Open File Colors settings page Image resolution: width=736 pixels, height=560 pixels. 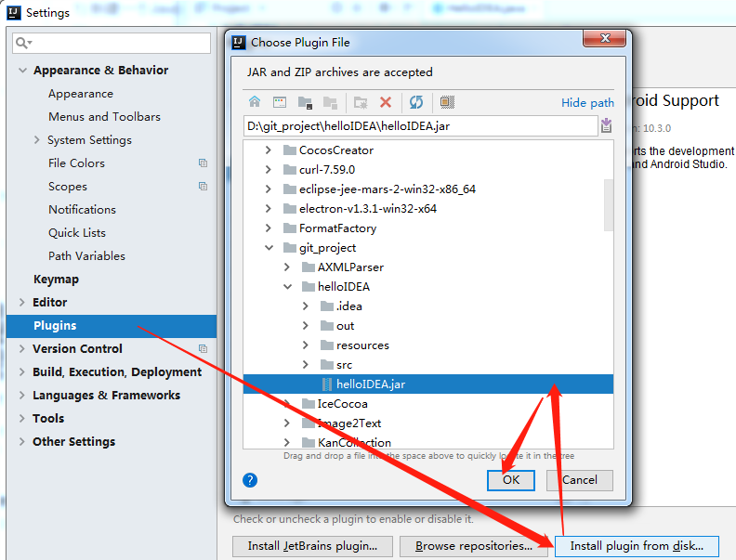[x=76, y=163]
